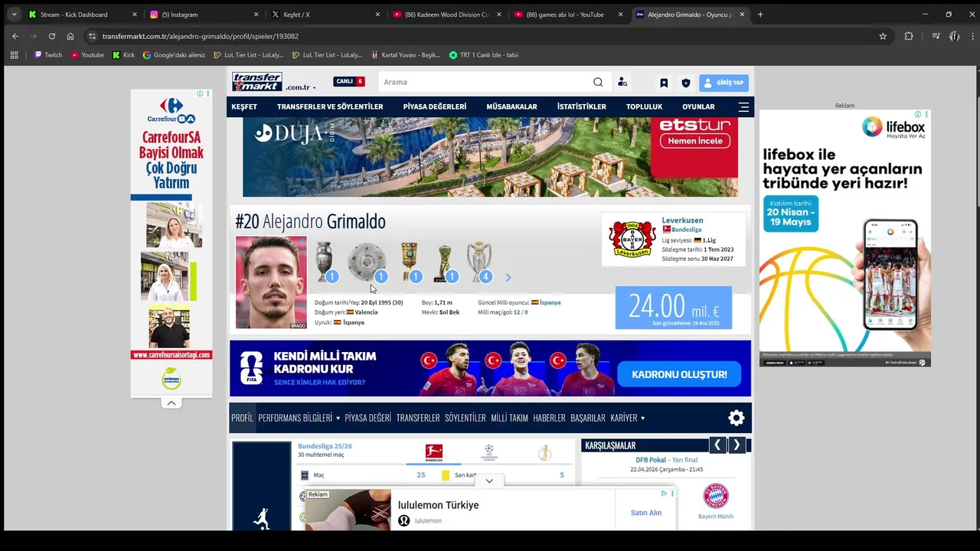The image size is (980, 551).
Task: Click Giriş Yap login button
Action: click(x=724, y=83)
